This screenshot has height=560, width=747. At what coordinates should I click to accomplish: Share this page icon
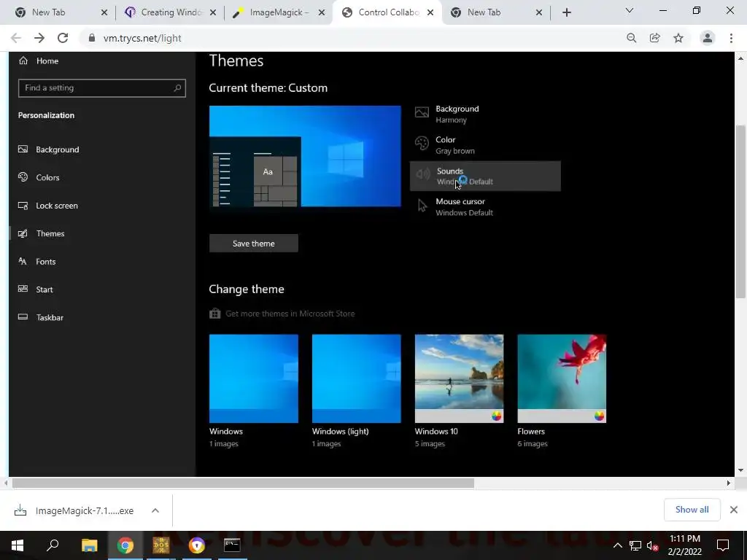[654, 38]
